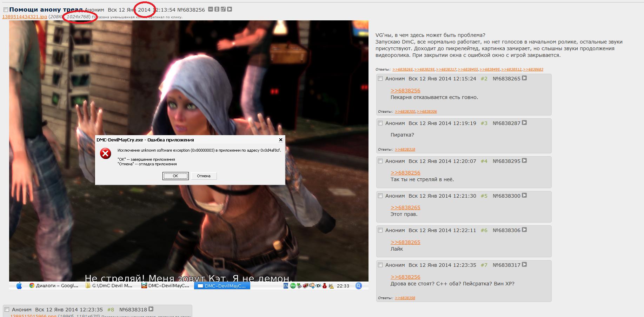The height and width of the screenshot is (317, 644).
Task: Click the green #5 post index
Action: [x=484, y=196]
